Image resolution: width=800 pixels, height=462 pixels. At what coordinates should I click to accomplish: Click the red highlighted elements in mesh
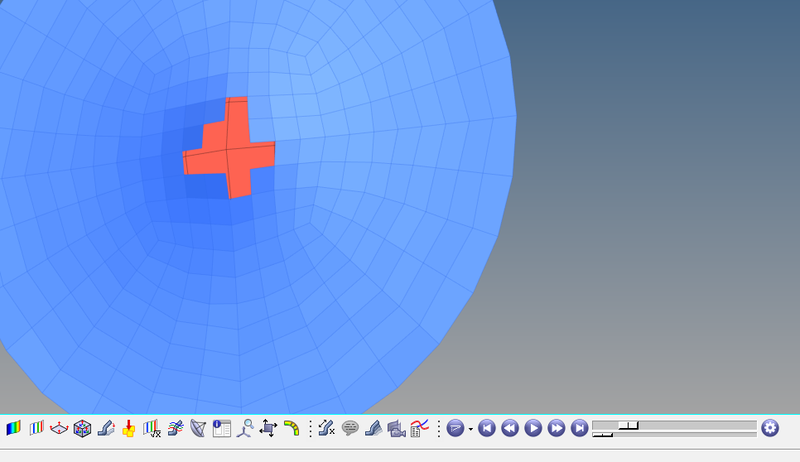229,149
